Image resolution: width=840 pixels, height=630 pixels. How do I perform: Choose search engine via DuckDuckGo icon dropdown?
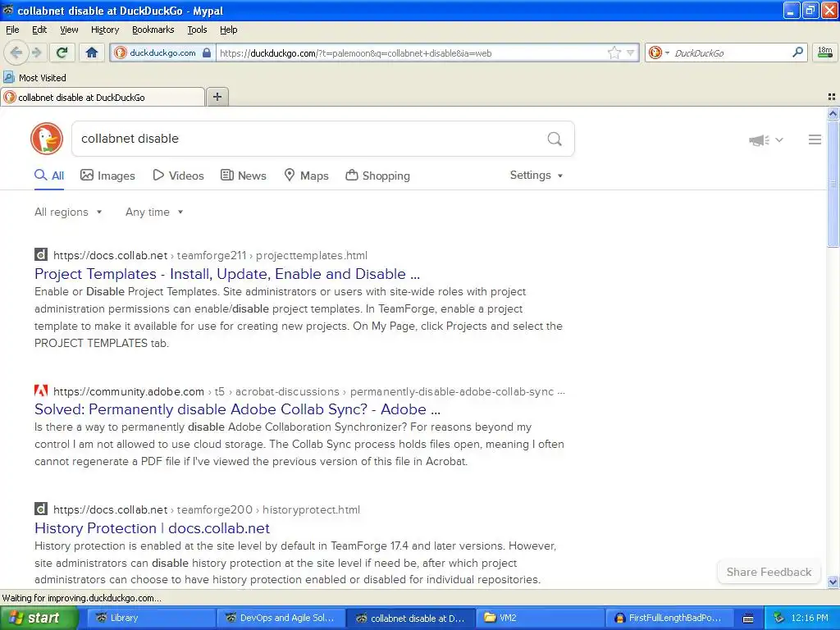tap(659, 52)
